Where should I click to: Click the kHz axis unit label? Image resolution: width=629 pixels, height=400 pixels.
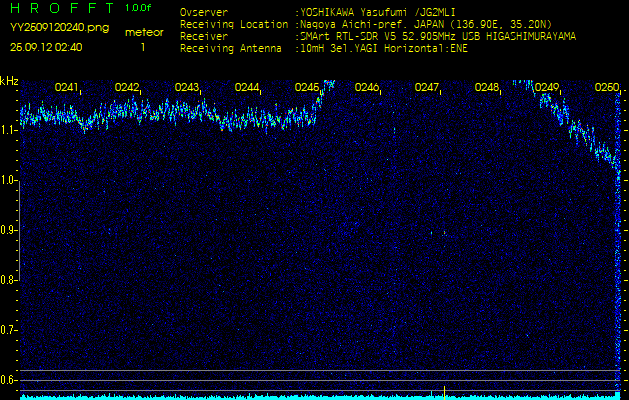pos(9,81)
